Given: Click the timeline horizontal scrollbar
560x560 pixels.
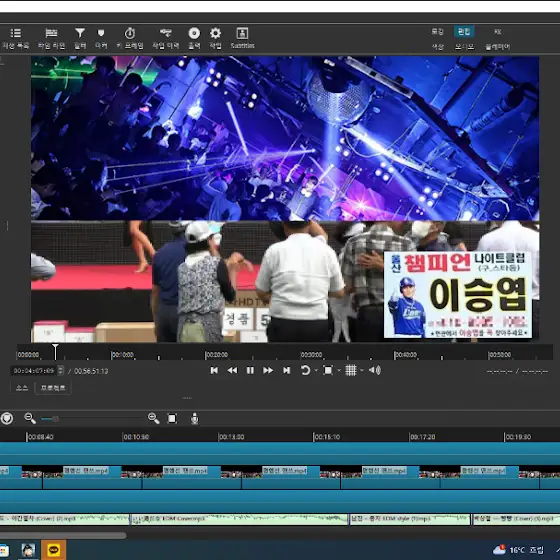Looking at the screenshot, I should click(62, 535).
